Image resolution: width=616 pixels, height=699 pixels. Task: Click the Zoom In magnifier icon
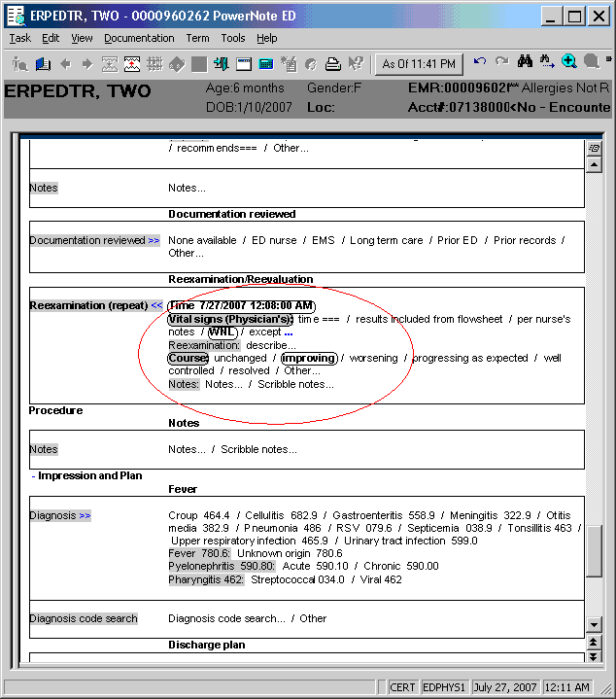point(569,62)
